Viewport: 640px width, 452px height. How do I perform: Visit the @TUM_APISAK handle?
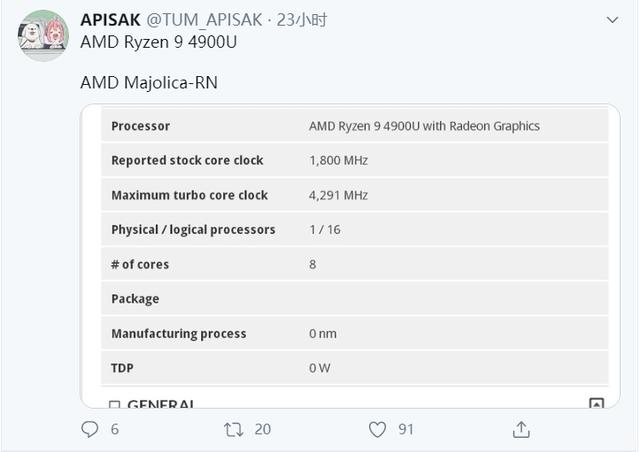[x=204, y=20]
